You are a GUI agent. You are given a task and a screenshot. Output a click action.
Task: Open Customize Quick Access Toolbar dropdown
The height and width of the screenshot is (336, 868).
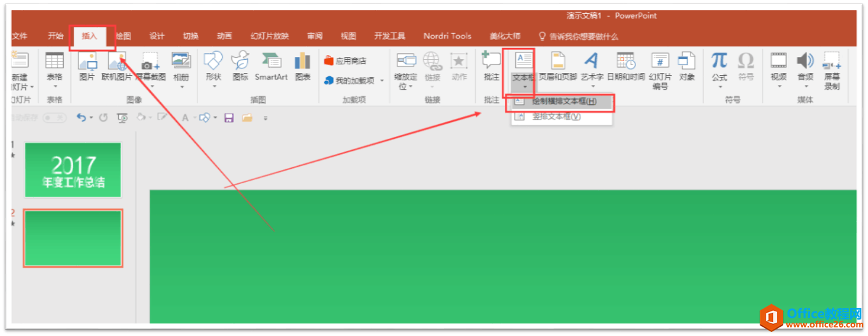click(265, 118)
